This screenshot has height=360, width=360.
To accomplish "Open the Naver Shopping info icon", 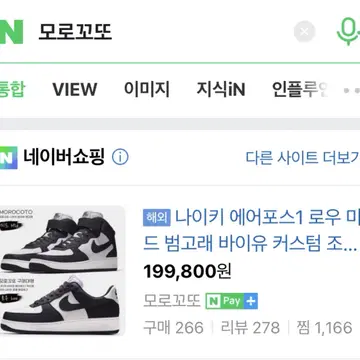I will (x=120, y=157).
